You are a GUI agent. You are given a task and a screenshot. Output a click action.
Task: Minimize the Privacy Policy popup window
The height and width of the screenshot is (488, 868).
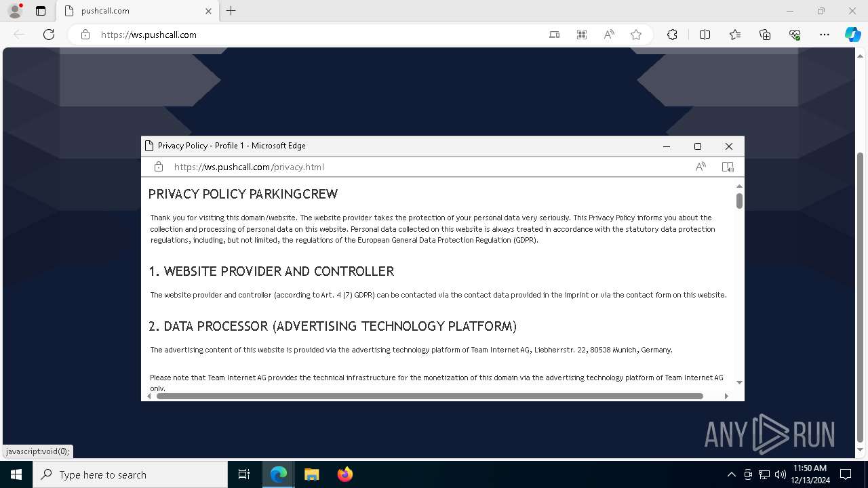(667, 146)
